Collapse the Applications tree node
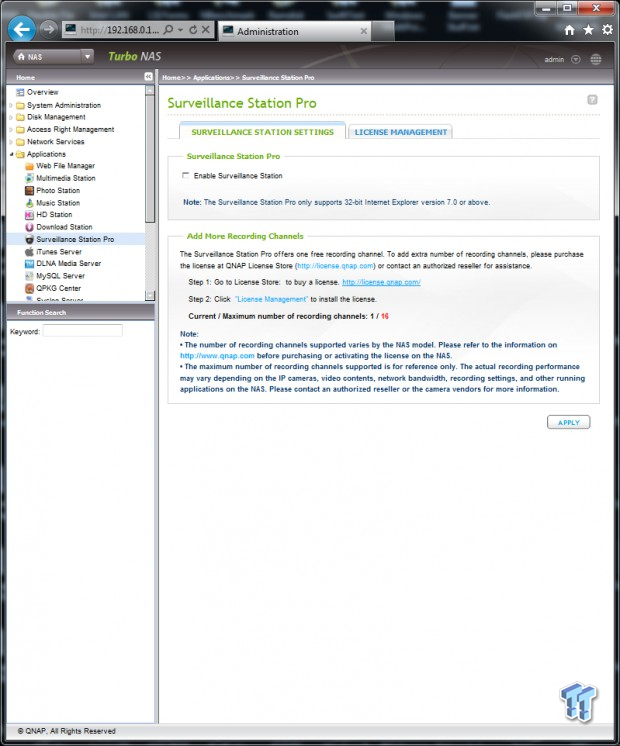The width and height of the screenshot is (620, 746). click(x=11, y=154)
